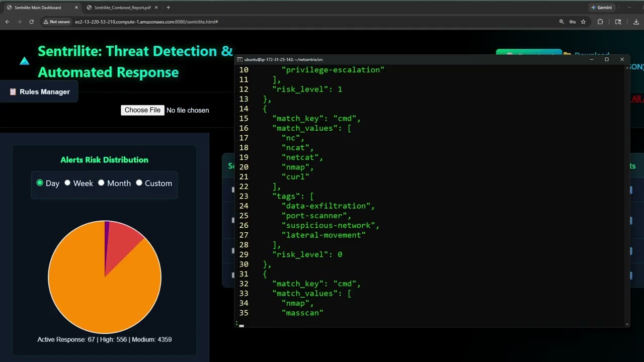Viewport: 644px width, 362px height.
Task: Open the zoom magnifier in address bar
Action: click(561, 22)
